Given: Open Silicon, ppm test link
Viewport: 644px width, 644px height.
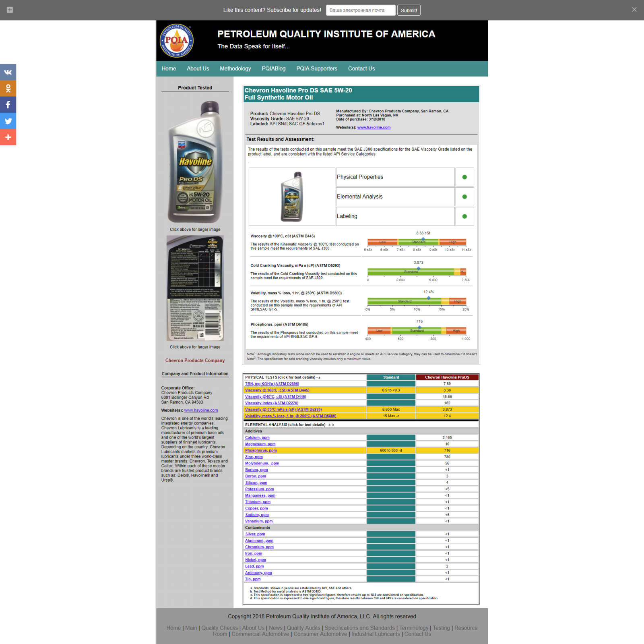Looking at the screenshot, I should pos(256,483).
